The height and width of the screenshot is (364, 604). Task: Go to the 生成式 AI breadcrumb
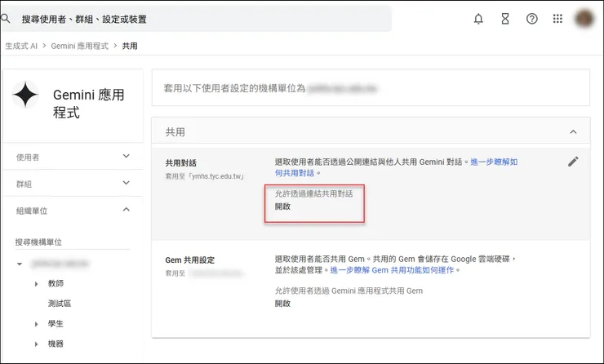(21, 46)
